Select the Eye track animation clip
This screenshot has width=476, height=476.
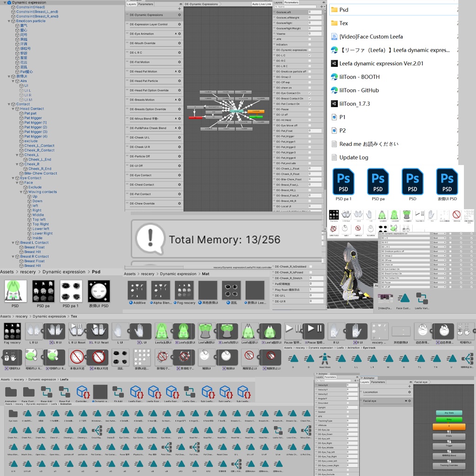[13, 415]
